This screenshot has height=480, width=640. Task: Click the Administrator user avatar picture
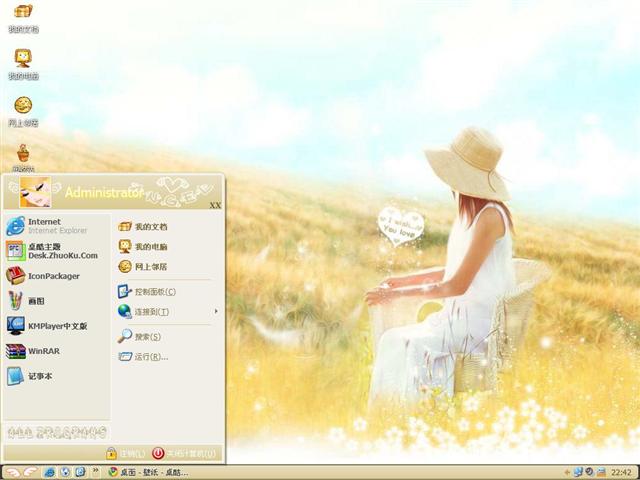coord(34,191)
